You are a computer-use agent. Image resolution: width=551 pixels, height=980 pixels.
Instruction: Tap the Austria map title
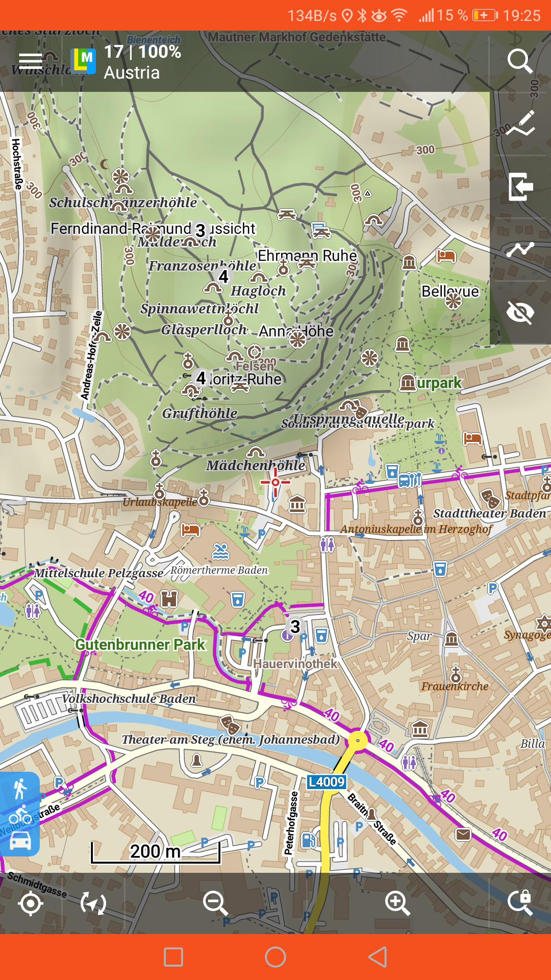(132, 72)
